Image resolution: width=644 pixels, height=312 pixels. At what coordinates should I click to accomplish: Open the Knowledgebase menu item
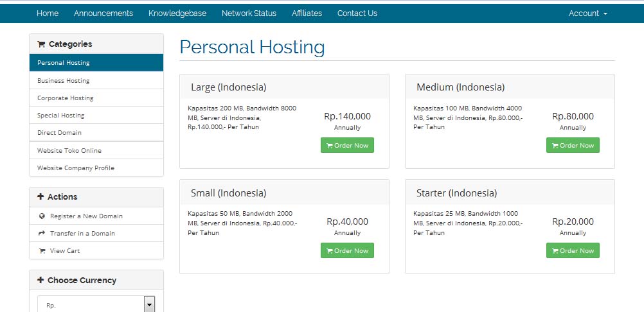pyautogui.click(x=177, y=13)
